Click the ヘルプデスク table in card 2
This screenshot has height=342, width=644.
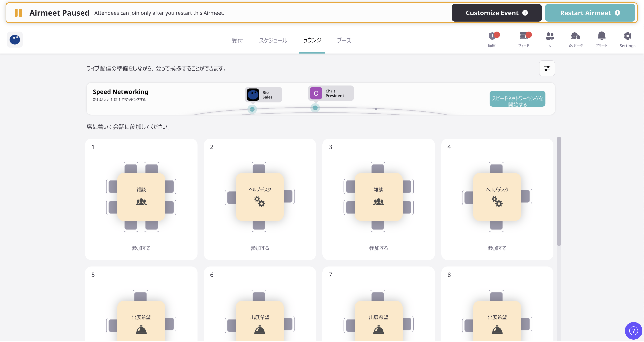click(x=260, y=197)
